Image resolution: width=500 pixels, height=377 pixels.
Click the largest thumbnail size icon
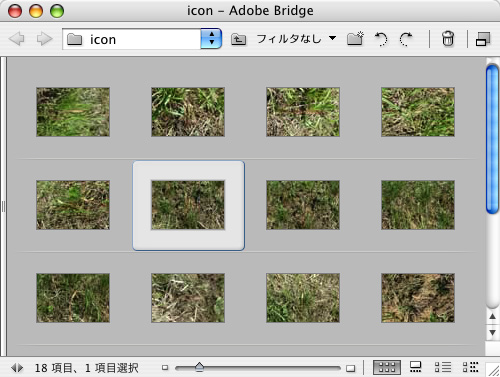(350, 368)
